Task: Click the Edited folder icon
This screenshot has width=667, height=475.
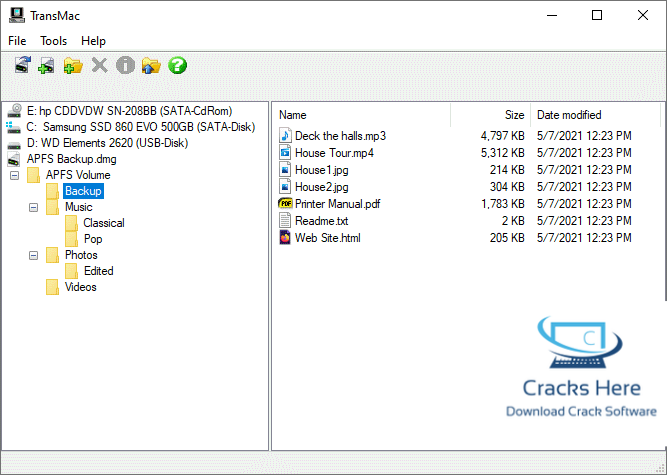Action: click(72, 271)
